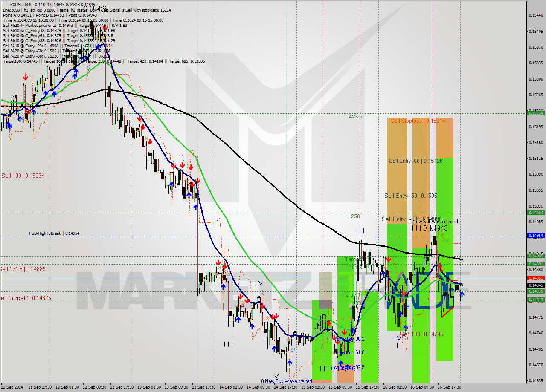The image size is (546, 392).
Task: Select the 0.14813 green price tag
Action: [536, 300]
